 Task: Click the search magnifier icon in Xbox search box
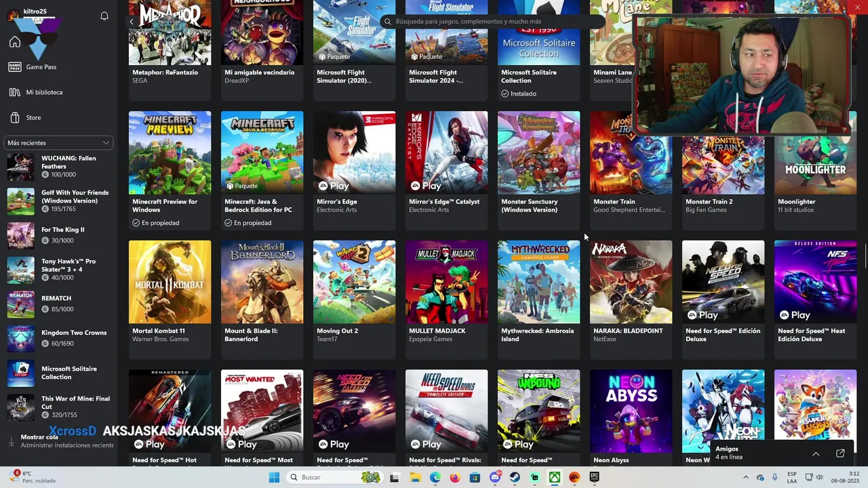(388, 22)
